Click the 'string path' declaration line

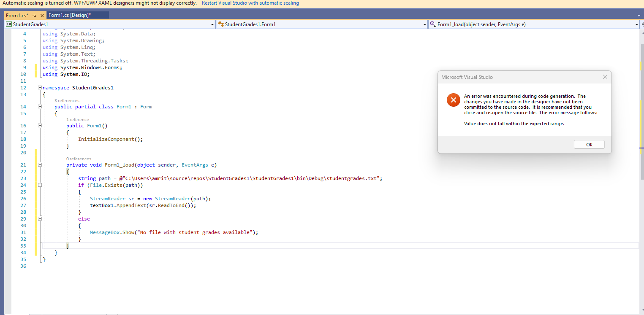point(230,178)
